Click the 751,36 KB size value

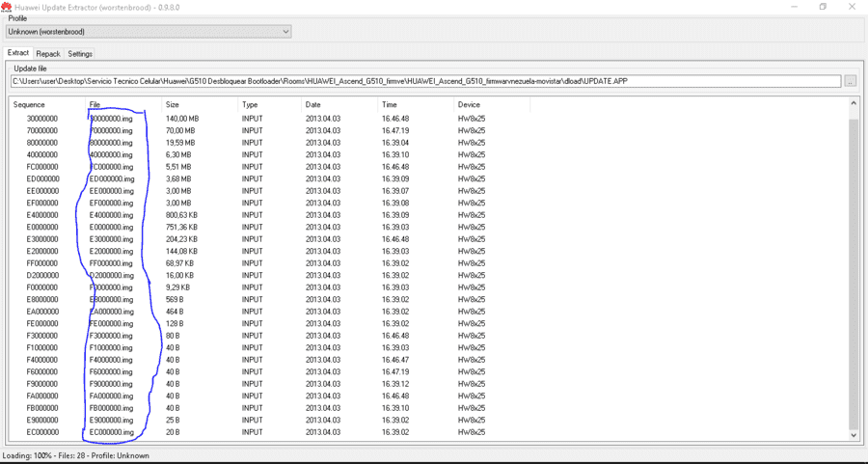pyautogui.click(x=181, y=228)
